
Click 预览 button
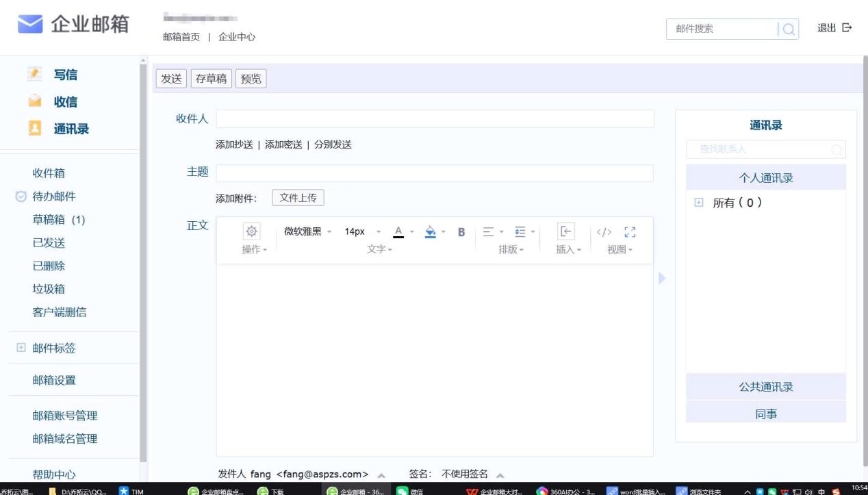pos(251,79)
